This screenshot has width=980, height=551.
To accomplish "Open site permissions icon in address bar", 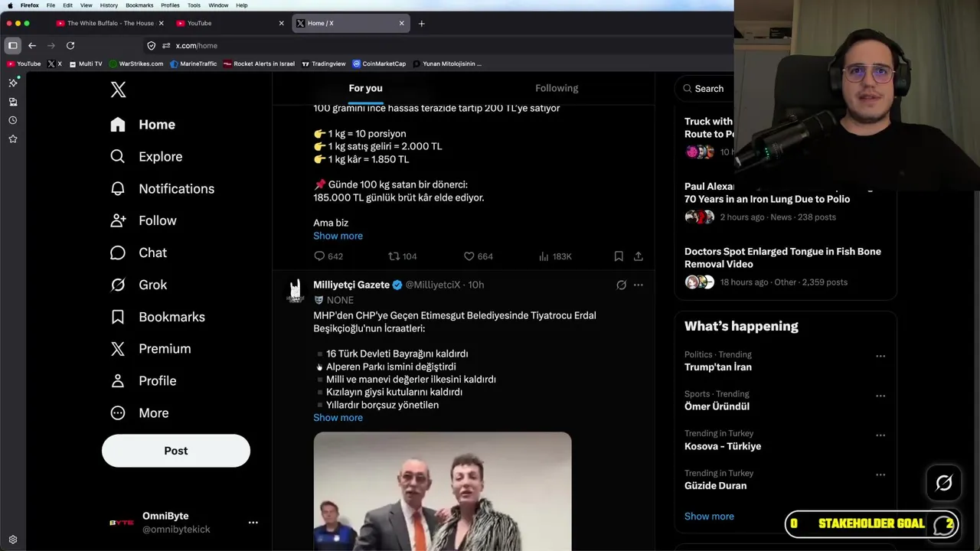I will click(x=166, y=46).
